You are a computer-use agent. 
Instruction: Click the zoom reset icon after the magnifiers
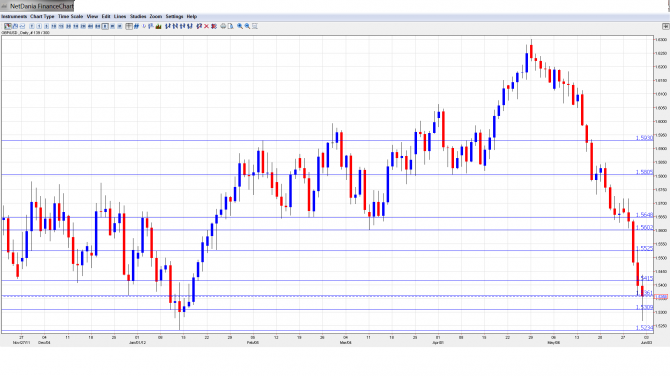pyautogui.click(x=255, y=26)
